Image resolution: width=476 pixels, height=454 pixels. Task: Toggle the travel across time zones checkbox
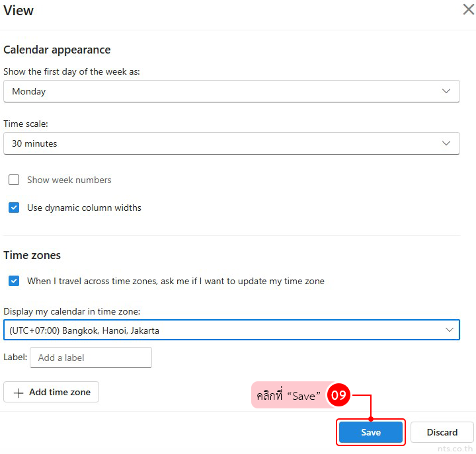point(14,281)
